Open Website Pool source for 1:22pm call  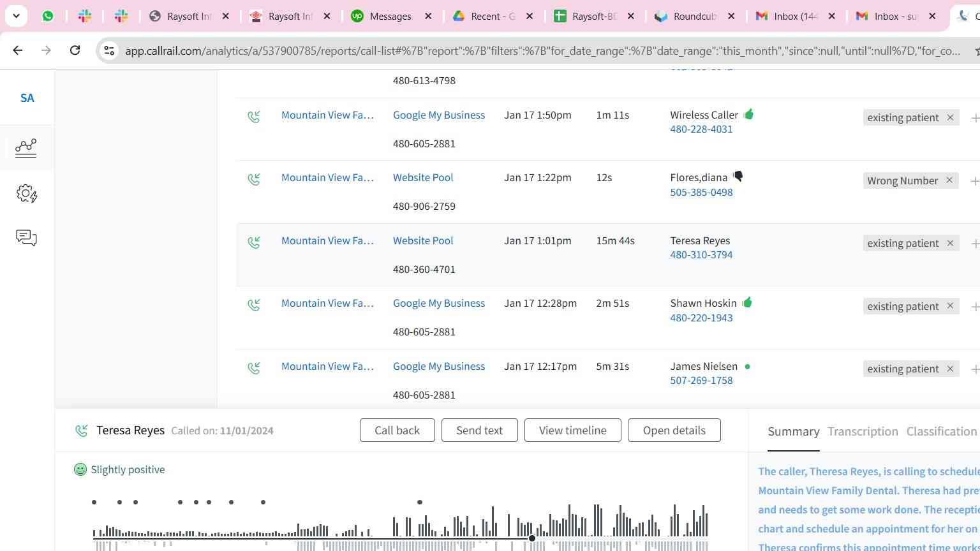423,177
